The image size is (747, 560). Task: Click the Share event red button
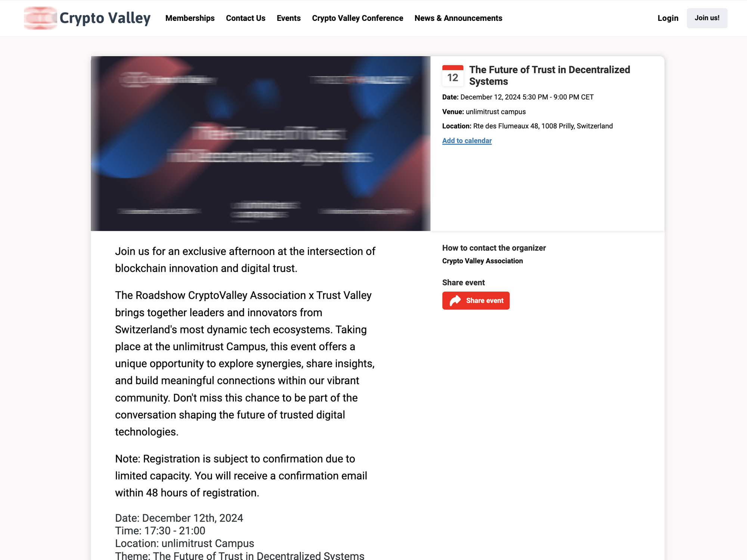coord(476,300)
